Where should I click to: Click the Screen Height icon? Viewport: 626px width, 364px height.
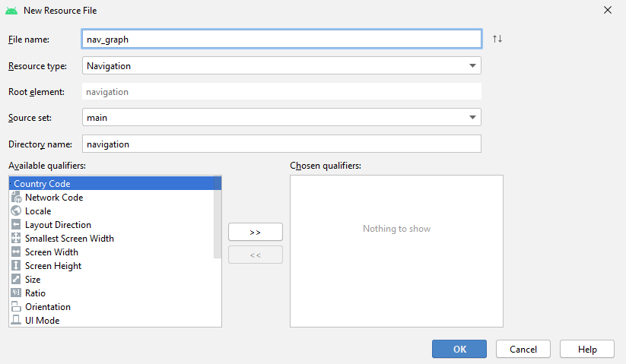pyautogui.click(x=17, y=266)
